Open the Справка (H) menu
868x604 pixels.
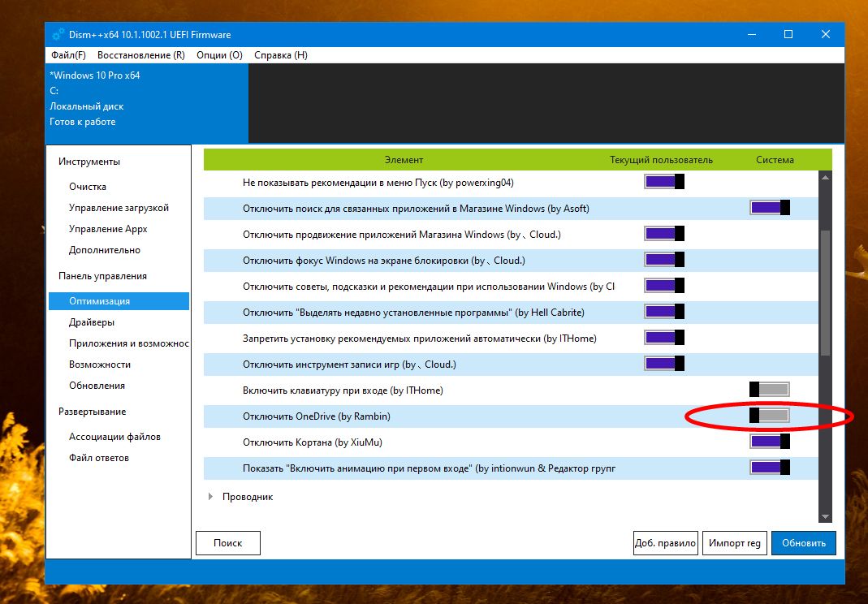281,55
